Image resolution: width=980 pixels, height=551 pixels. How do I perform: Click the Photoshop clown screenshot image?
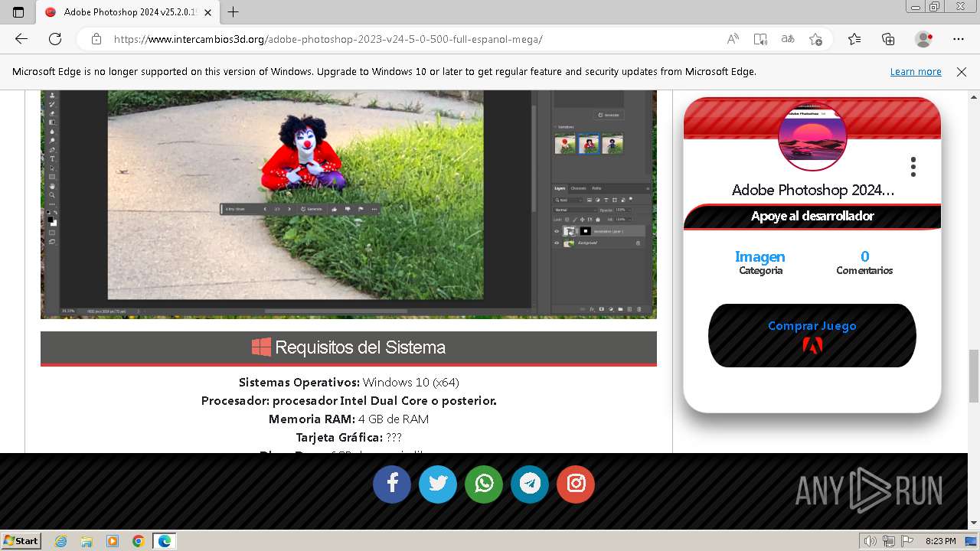click(x=348, y=203)
